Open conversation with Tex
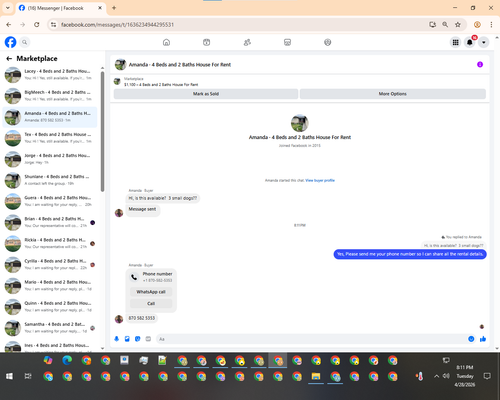Image resolution: width=500 pixels, height=400 pixels. 50,138
